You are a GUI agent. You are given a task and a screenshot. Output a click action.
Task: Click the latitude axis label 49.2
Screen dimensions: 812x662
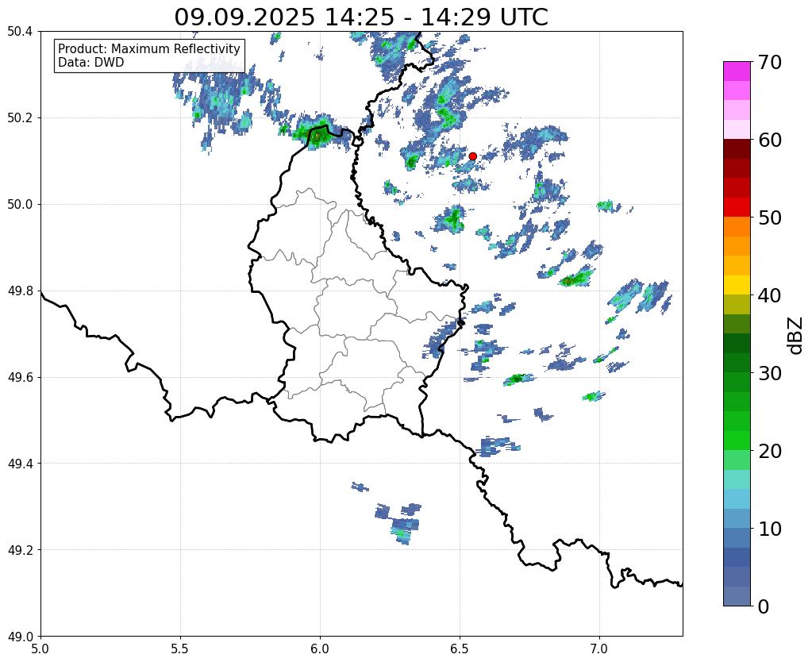click(20, 550)
